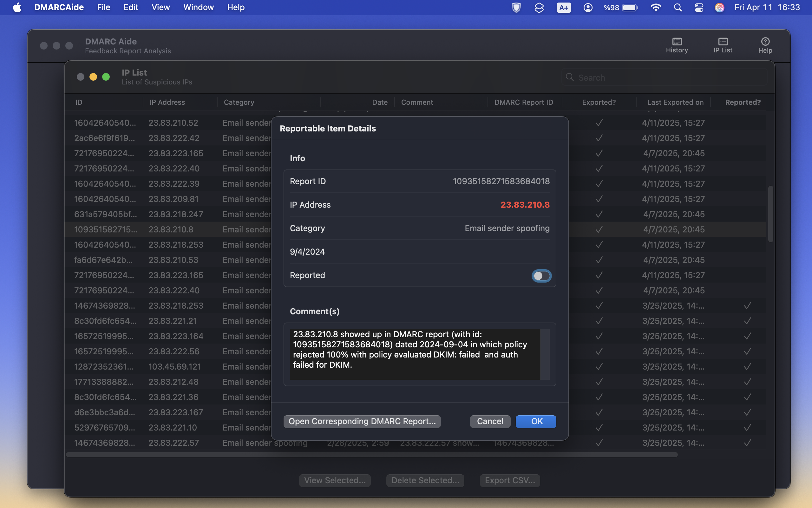Open the Apple menu

tap(17, 7)
